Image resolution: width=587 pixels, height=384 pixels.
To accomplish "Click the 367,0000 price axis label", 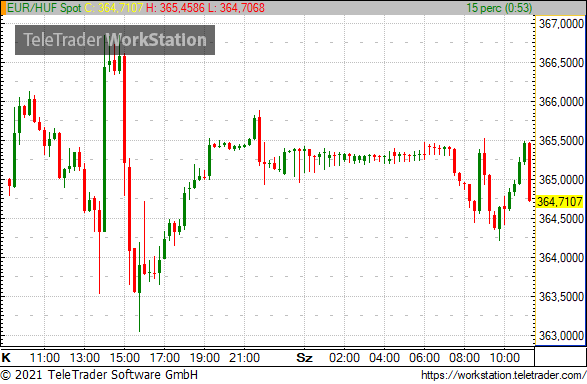I will 561,24.
